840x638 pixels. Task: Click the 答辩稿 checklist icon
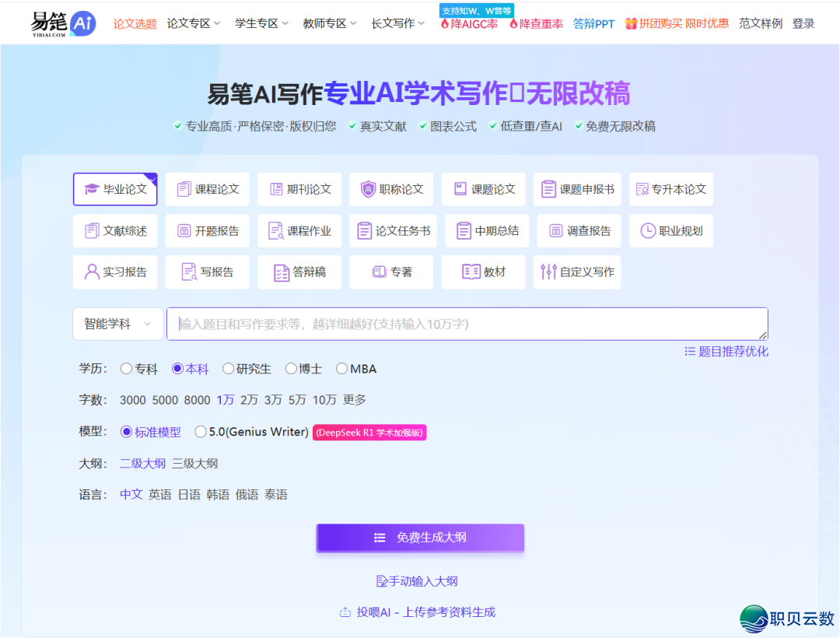[x=282, y=272]
